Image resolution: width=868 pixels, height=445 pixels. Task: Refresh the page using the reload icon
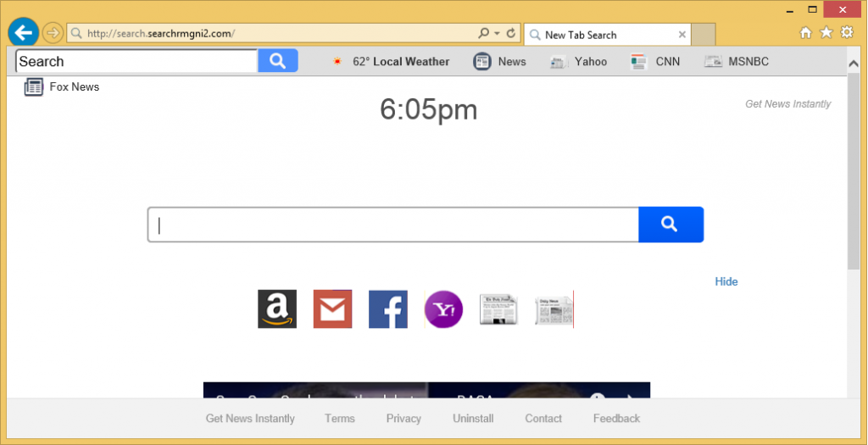[x=511, y=34]
